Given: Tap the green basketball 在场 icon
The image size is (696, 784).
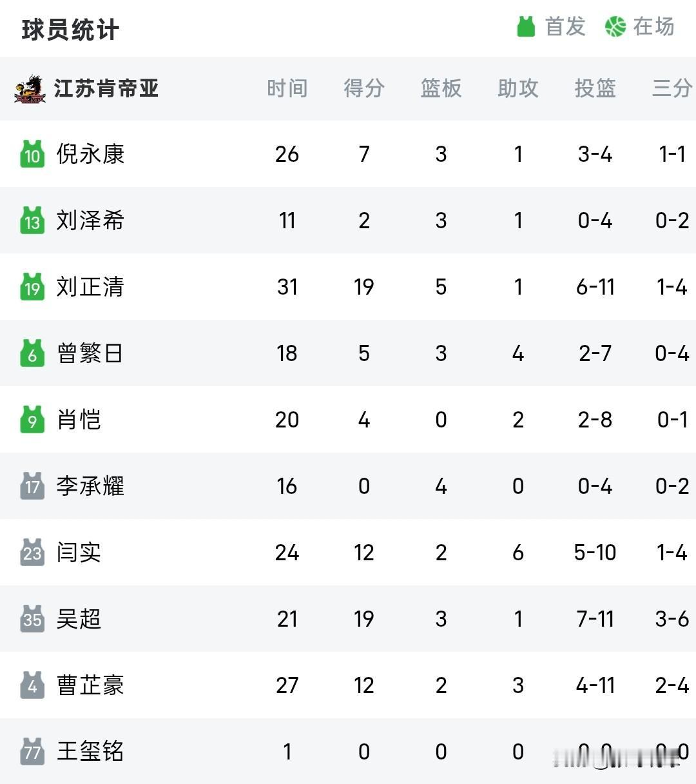Looking at the screenshot, I should click(x=615, y=26).
